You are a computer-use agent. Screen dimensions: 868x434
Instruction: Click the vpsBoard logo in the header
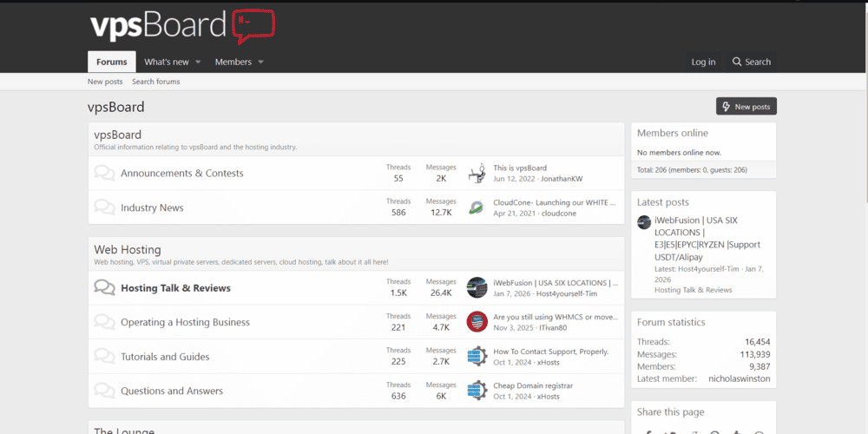click(x=182, y=26)
